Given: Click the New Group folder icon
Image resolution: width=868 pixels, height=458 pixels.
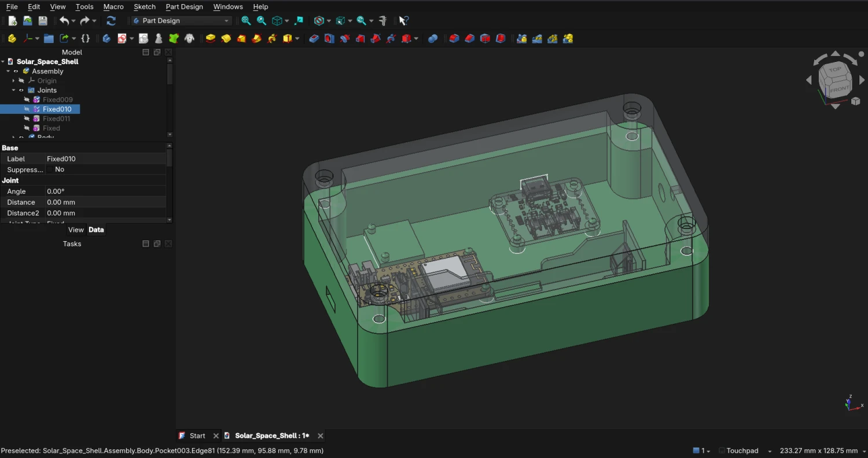Looking at the screenshot, I should [49, 39].
